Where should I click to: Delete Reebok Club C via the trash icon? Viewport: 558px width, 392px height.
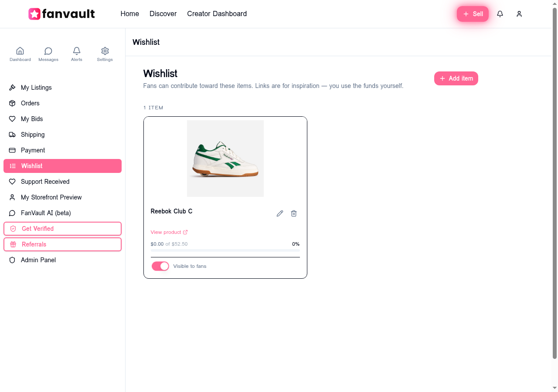point(293,213)
